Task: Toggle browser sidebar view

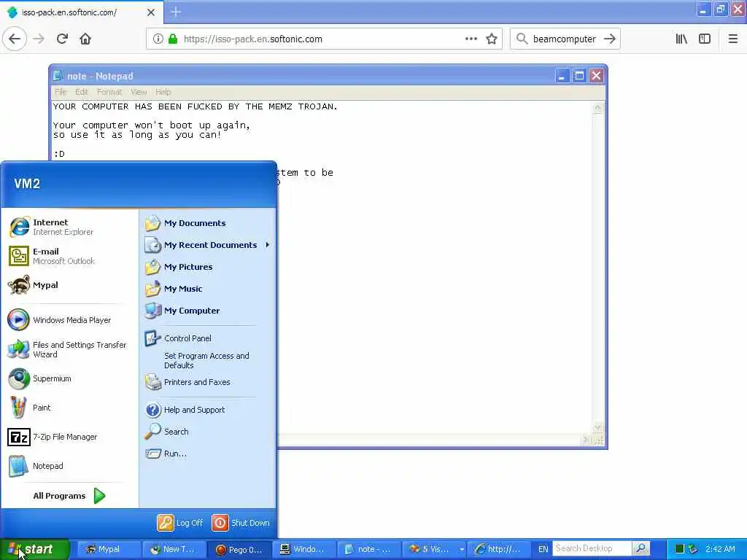Action: [x=705, y=39]
